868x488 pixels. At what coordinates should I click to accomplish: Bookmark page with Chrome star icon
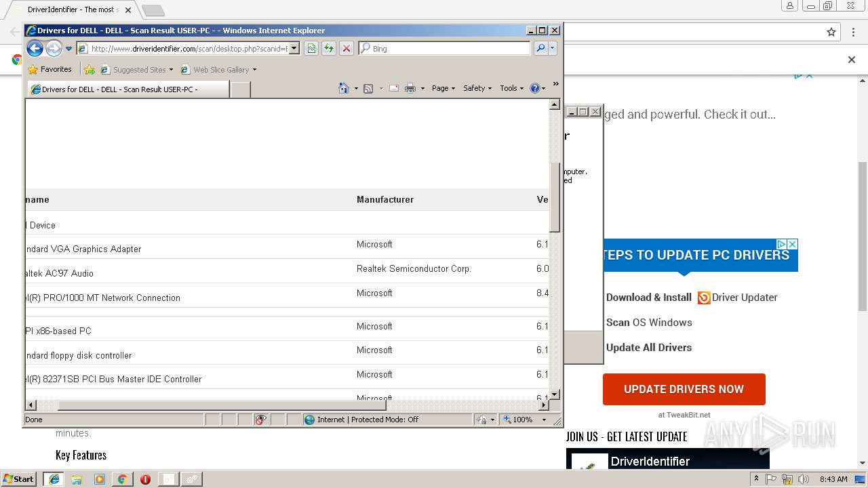coord(831,32)
